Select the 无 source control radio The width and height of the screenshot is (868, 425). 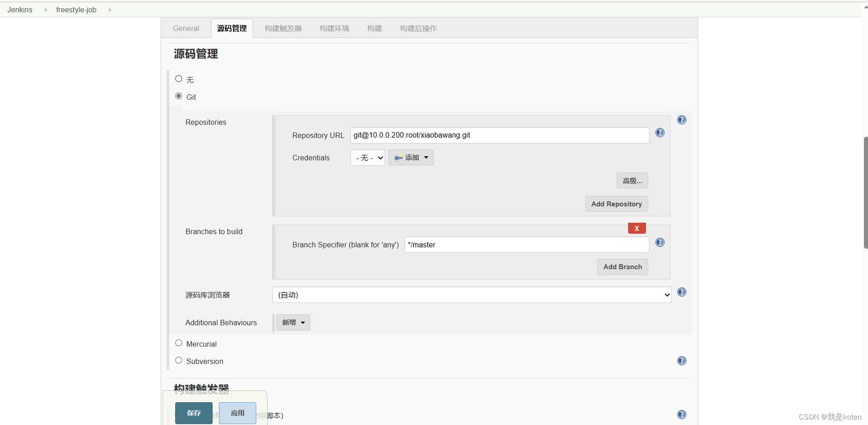pyautogui.click(x=178, y=79)
